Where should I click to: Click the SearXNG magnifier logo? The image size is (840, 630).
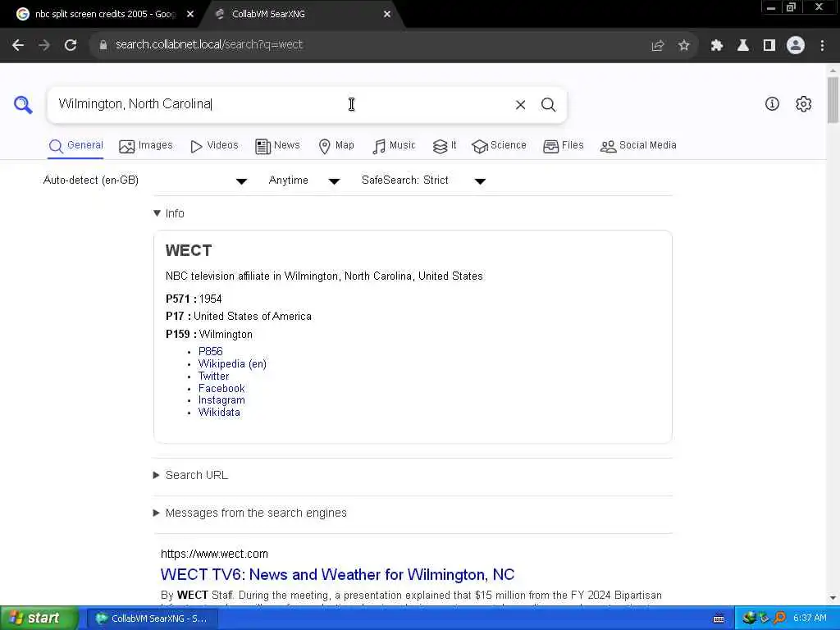click(23, 104)
